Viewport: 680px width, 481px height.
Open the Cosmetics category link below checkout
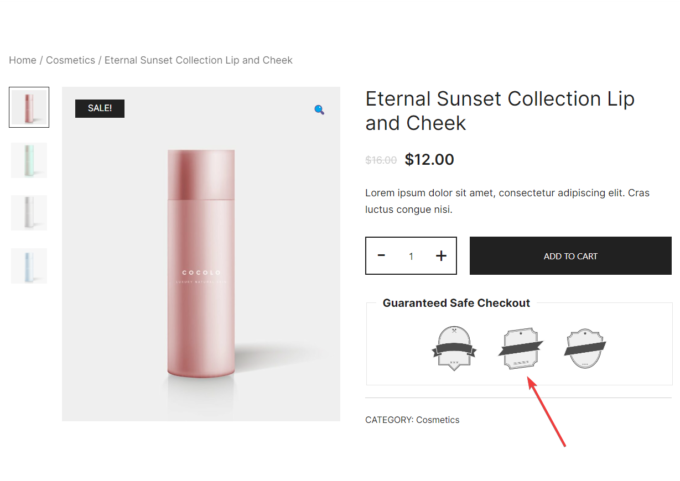[x=438, y=420]
